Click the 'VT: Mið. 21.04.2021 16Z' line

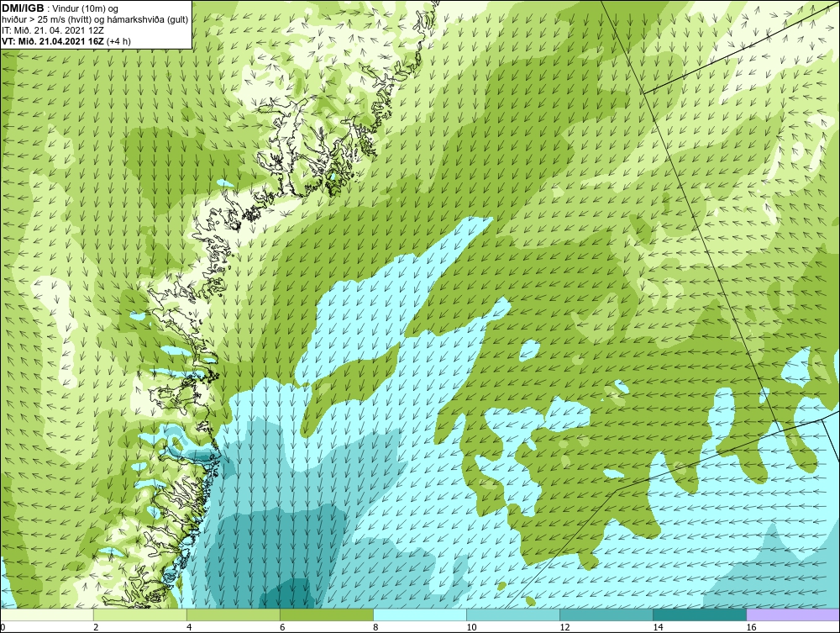coord(66,41)
